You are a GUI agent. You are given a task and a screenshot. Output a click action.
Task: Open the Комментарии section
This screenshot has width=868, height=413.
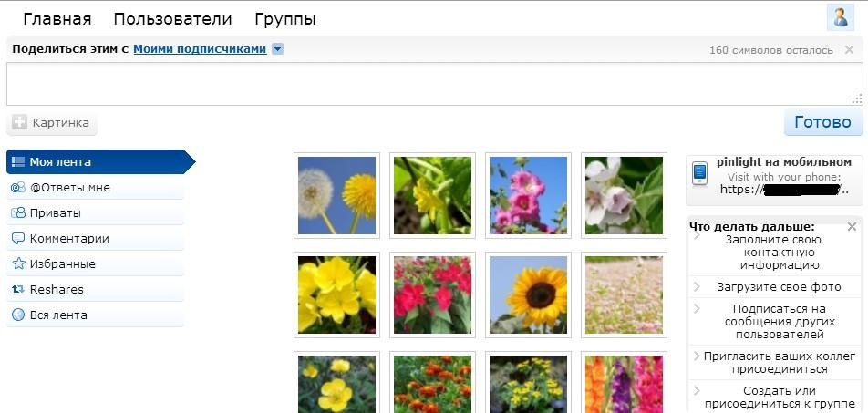95,239
